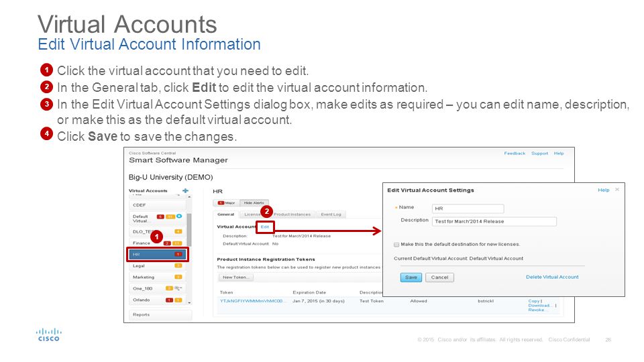
Task: Select the Marketing virtual account
Action: tap(157, 277)
